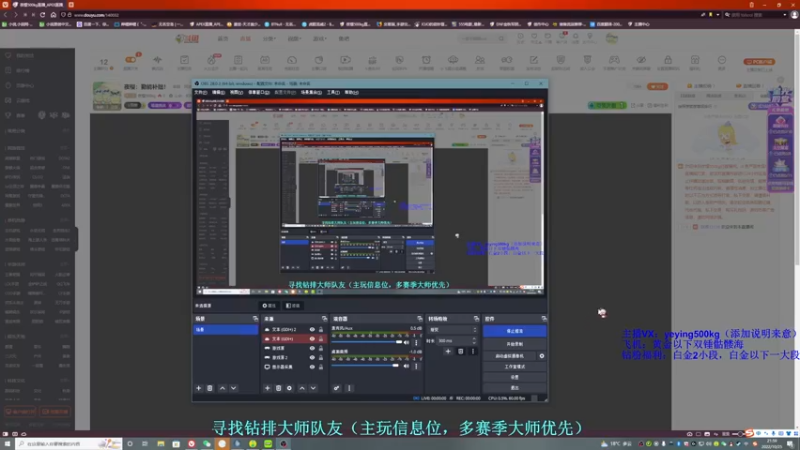Click OBS preview canvas thumbnail

(370, 196)
